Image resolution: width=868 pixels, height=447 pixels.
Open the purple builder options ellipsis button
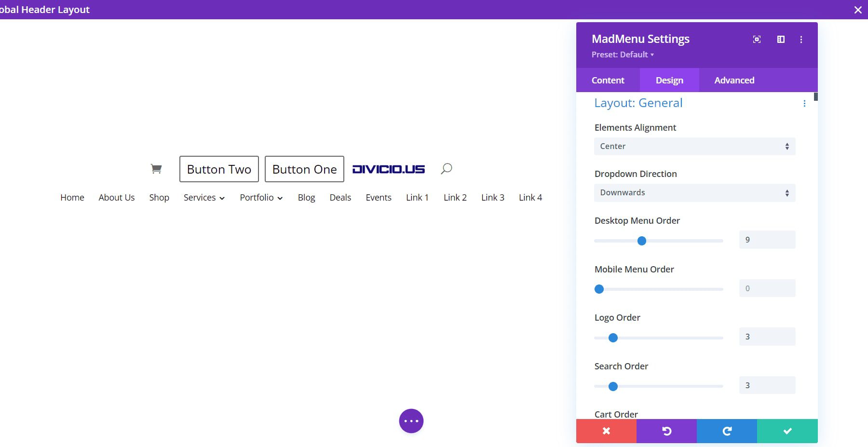coord(411,421)
